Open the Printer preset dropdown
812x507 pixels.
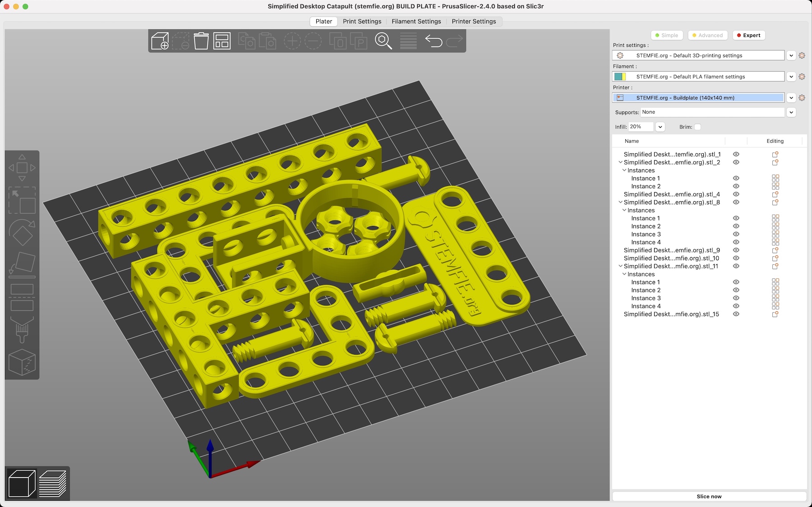tap(791, 98)
